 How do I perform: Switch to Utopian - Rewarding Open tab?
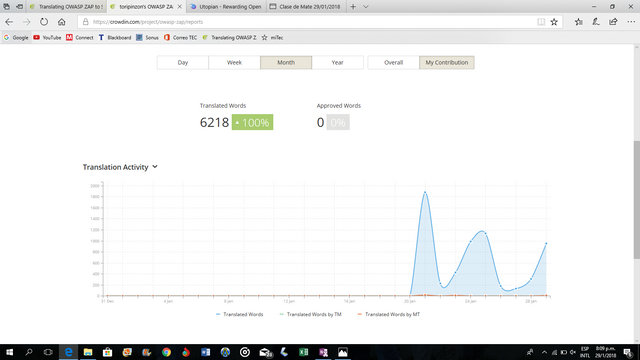(227, 7)
